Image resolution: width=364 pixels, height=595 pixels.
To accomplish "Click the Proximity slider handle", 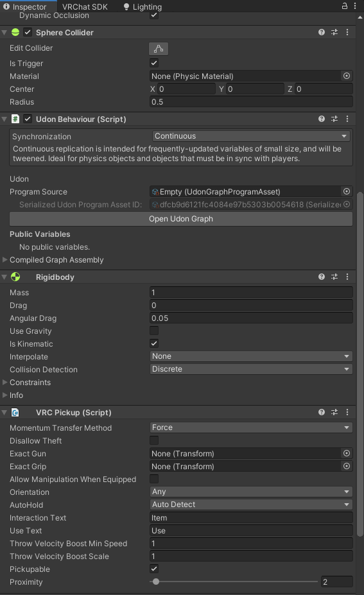I will (155, 582).
